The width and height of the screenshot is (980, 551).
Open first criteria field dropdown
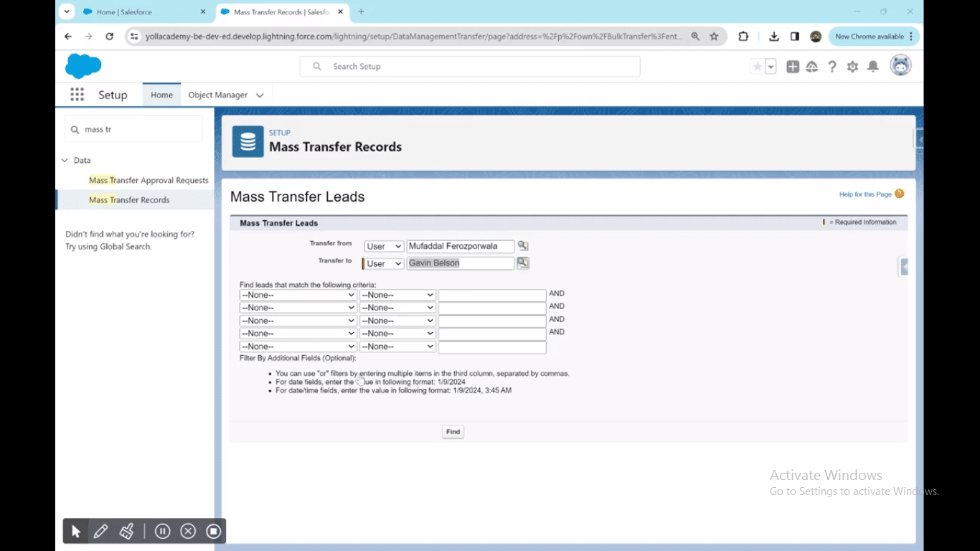coord(298,295)
